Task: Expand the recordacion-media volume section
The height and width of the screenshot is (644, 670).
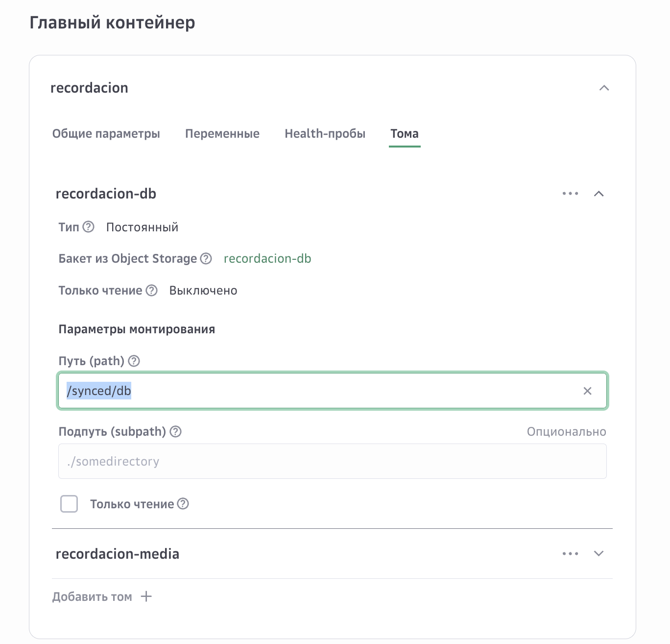Action: pos(598,554)
